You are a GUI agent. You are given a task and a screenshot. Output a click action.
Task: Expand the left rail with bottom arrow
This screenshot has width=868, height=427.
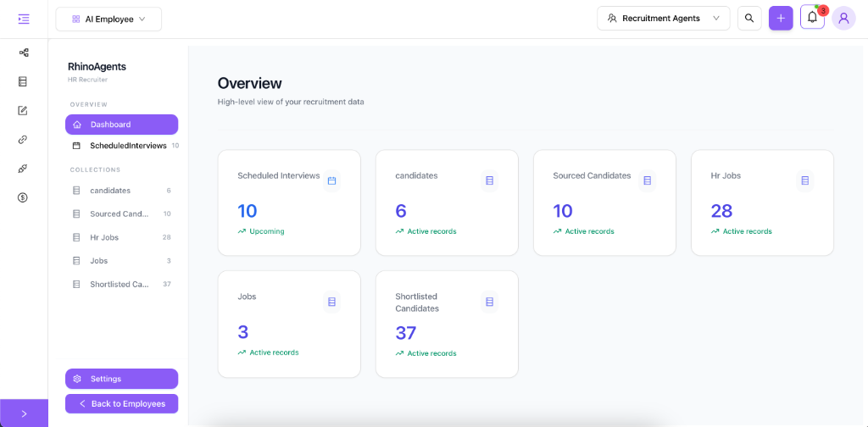click(24, 413)
